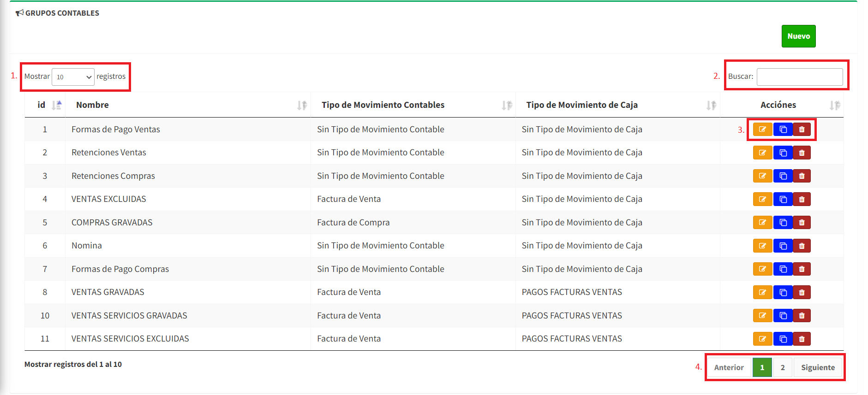Viewport: 868px width, 395px height.
Task: Duplicate the Retenciones Ventas group
Action: pyautogui.click(x=783, y=153)
